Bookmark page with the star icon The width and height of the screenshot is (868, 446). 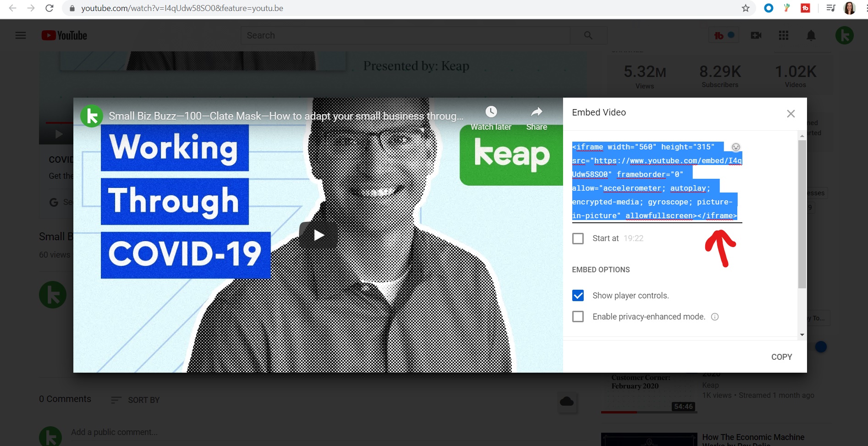click(746, 8)
